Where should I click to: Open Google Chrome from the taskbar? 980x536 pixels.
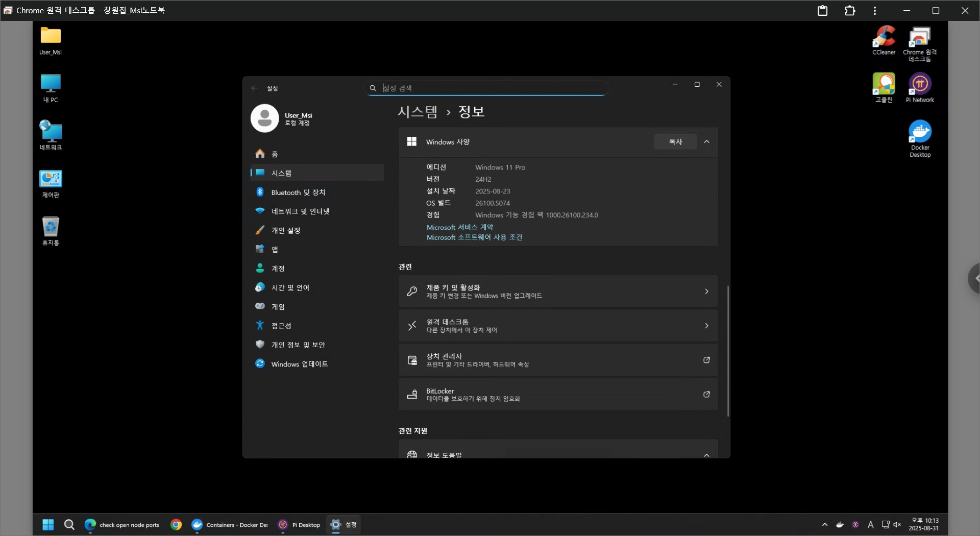point(176,525)
